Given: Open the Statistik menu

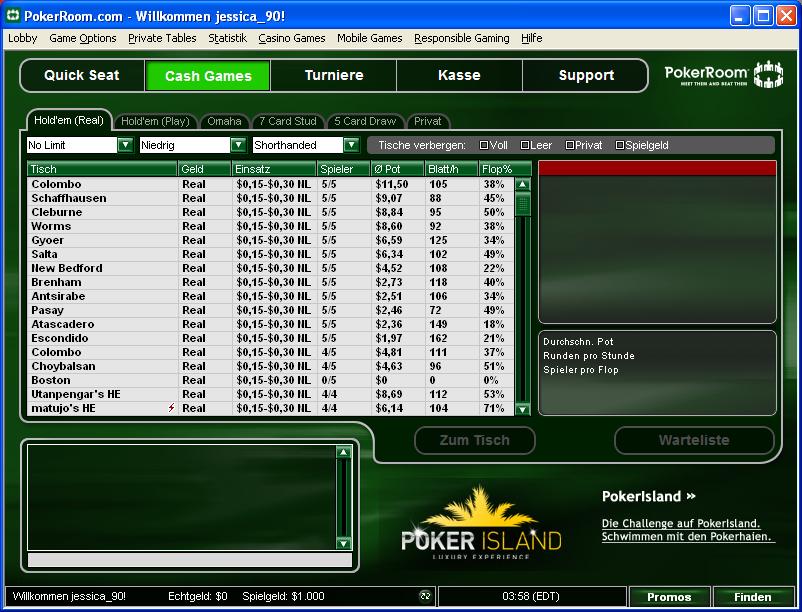Looking at the screenshot, I should [228, 38].
